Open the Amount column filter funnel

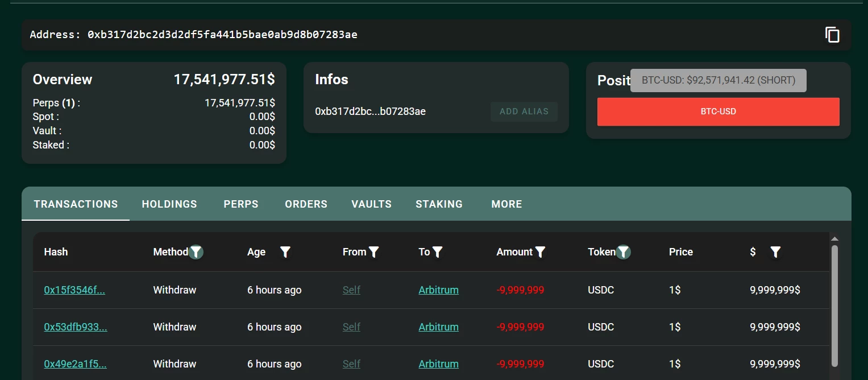(540, 251)
